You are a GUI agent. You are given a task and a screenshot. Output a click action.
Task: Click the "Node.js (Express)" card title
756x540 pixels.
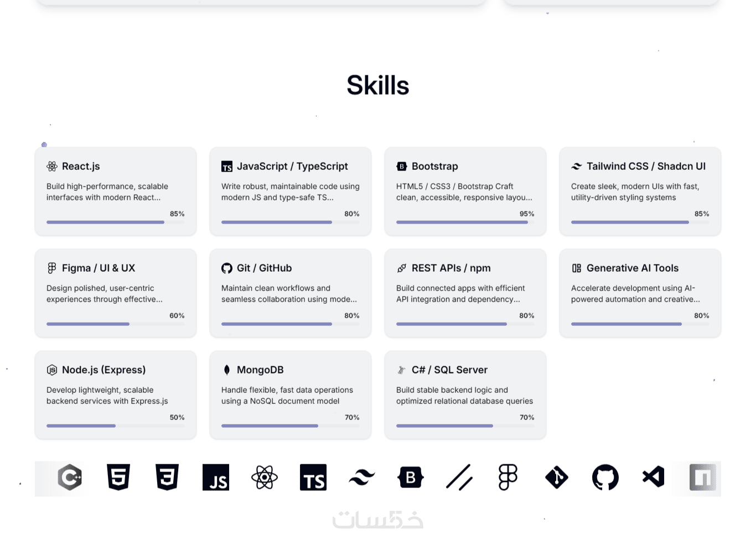pyautogui.click(x=104, y=370)
